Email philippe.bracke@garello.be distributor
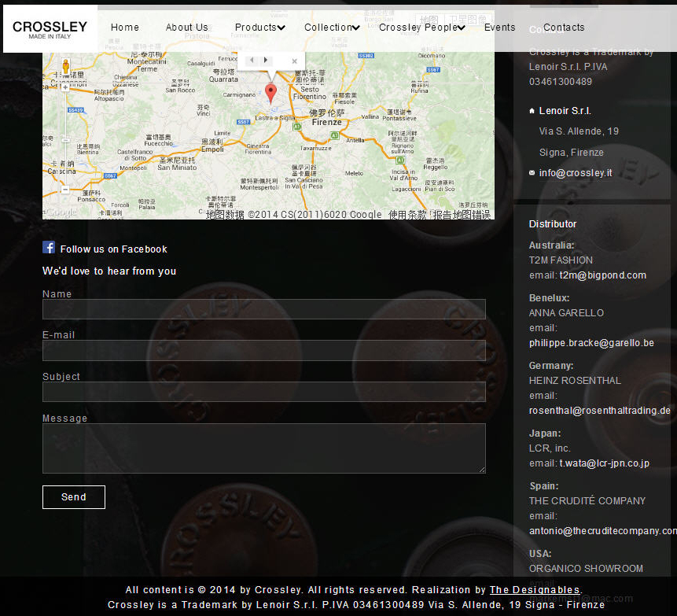The width and height of the screenshot is (677, 616). 591,343
